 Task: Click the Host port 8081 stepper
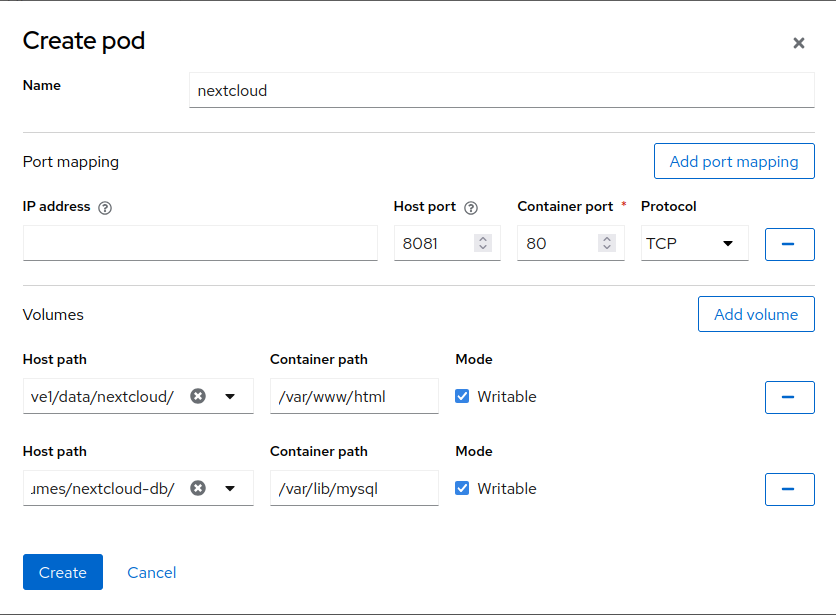point(483,243)
